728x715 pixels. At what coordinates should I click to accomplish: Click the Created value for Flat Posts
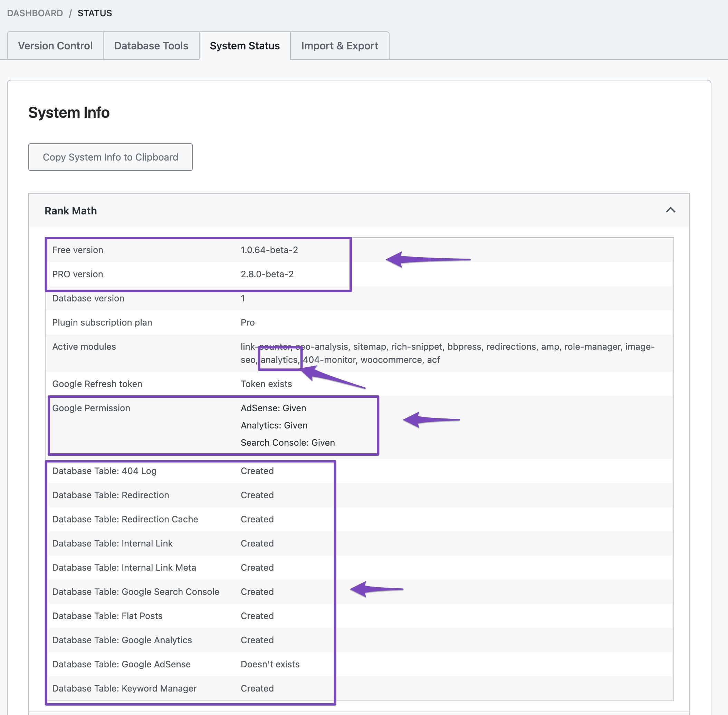(257, 616)
